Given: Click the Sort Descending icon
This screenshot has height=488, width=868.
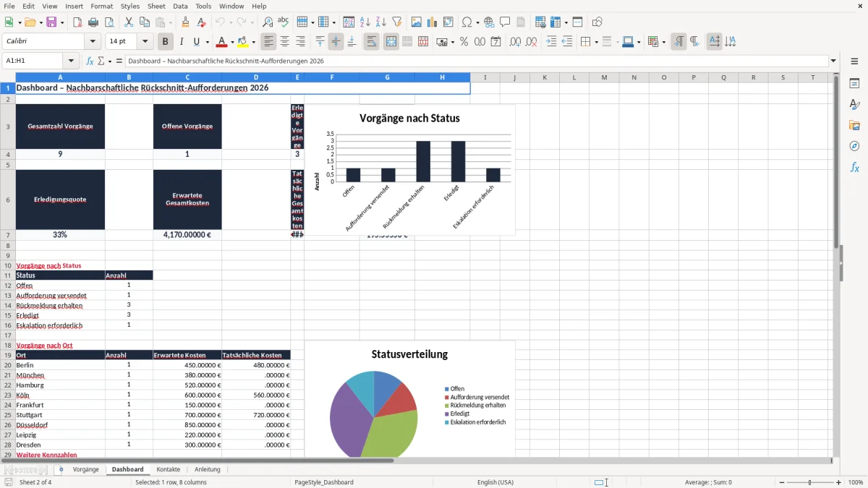Looking at the screenshot, I should [381, 22].
